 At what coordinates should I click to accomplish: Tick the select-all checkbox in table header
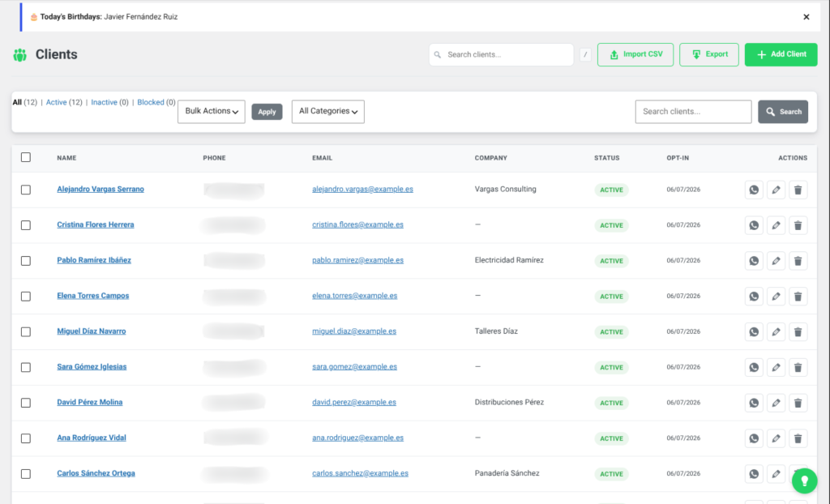pyautogui.click(x=26, y=157)
